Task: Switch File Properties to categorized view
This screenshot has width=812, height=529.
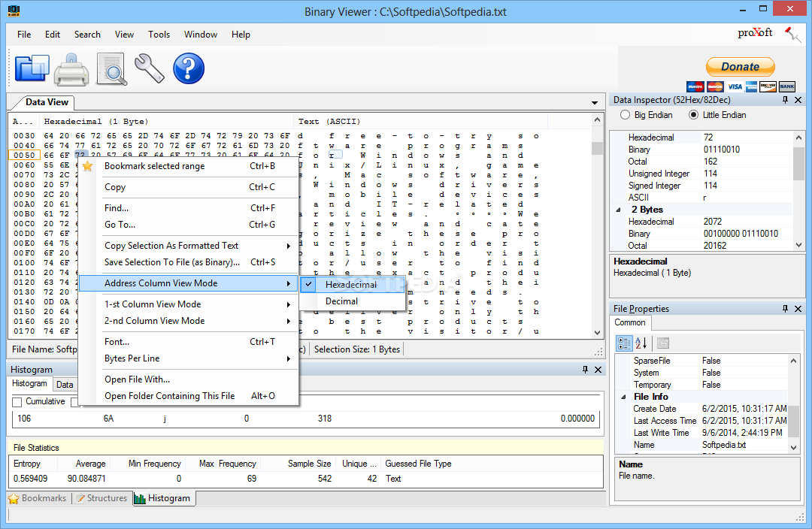Action: [x=624, y=343]
